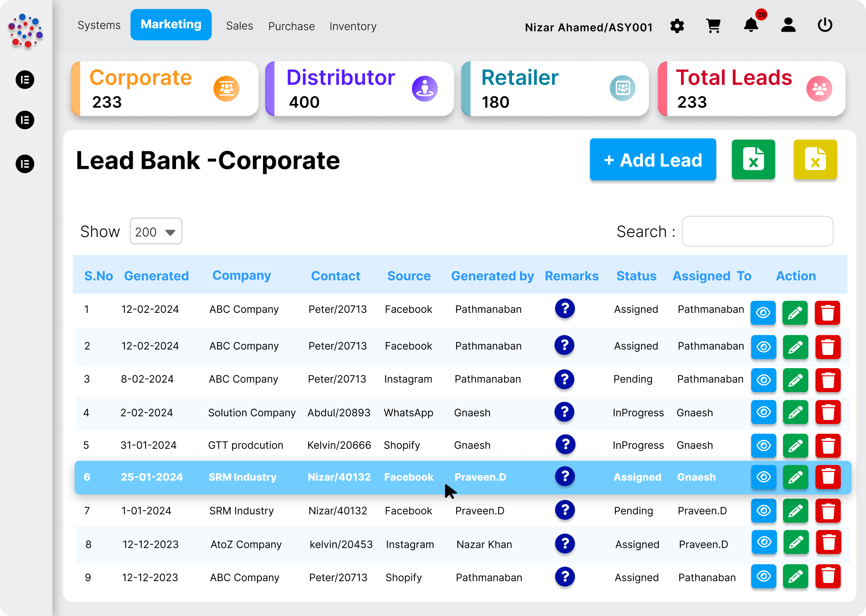The height and width of the screenshot is (616, 866).
Task: Expand the Show entries dropdown
Action: tap(156, 232)
